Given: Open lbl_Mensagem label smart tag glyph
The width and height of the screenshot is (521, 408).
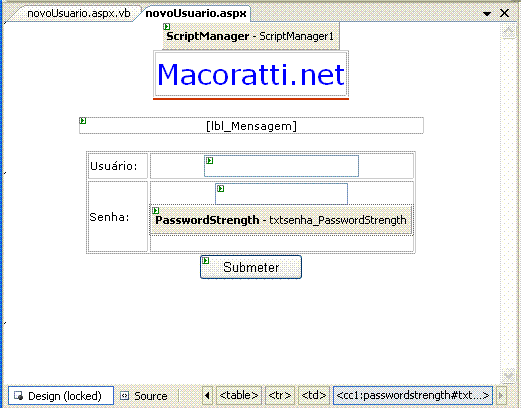Looking at the screenshot, I should click(x=83, y=121).
